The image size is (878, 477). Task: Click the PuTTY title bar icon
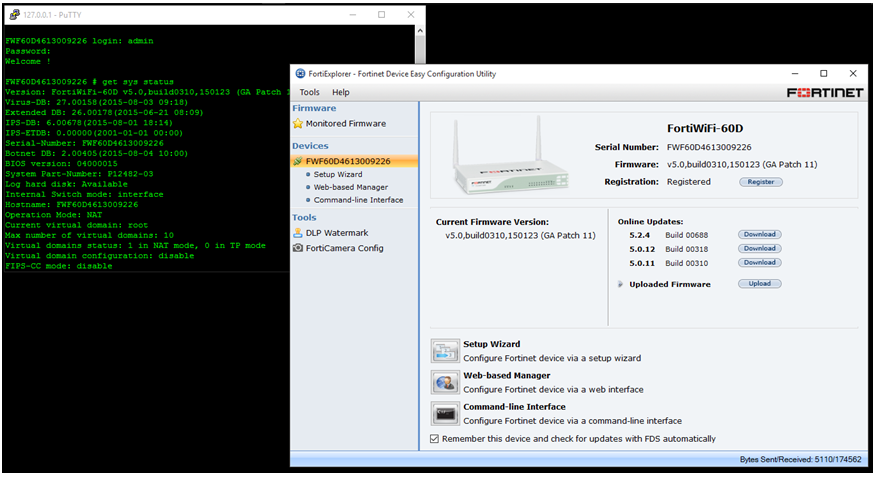(15, 15)
